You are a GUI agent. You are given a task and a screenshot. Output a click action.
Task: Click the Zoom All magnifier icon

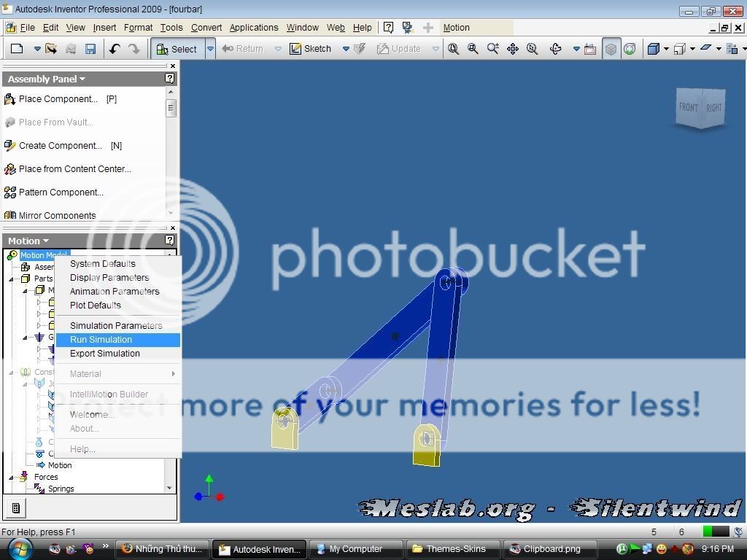(453, 49)
